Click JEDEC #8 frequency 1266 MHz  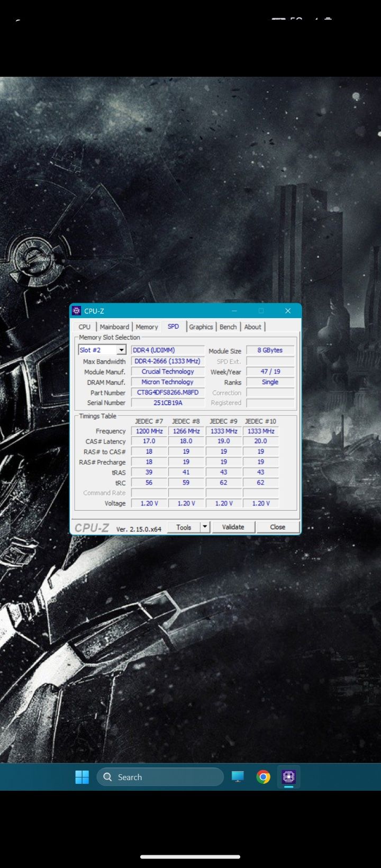pyautogui.click(x=186, y=431)
